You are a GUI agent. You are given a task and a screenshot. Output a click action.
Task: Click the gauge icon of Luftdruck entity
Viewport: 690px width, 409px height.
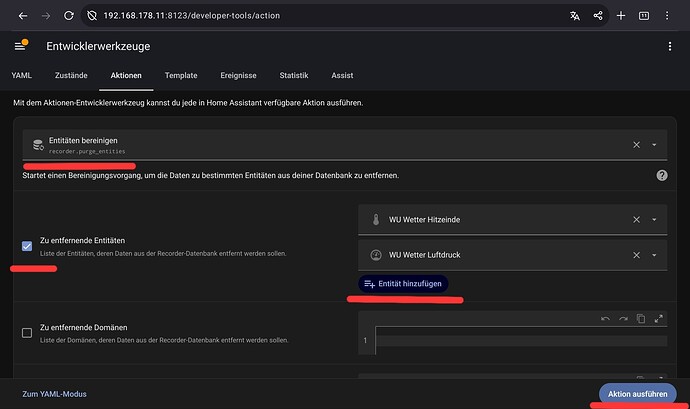point(376,255)
